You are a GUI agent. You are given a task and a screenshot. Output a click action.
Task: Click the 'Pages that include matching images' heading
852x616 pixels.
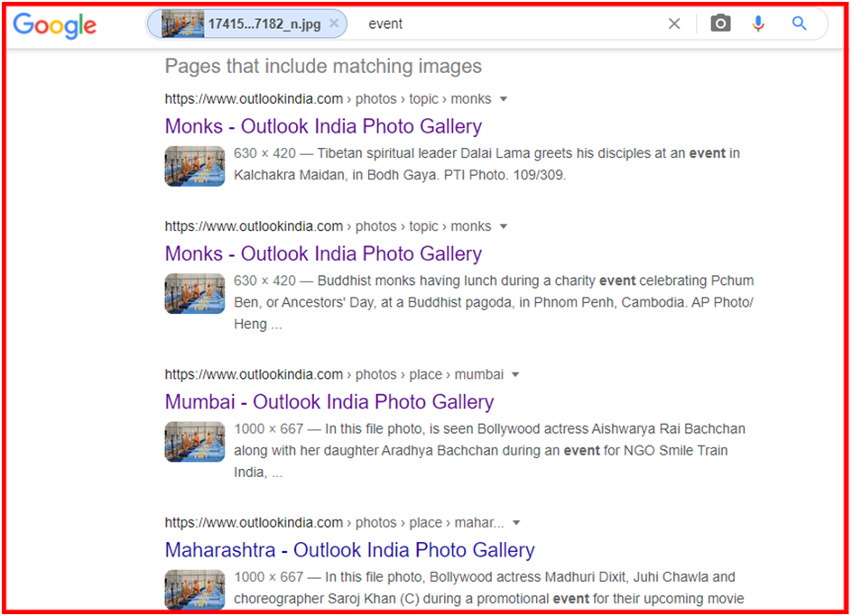click(x=323, y=66)
